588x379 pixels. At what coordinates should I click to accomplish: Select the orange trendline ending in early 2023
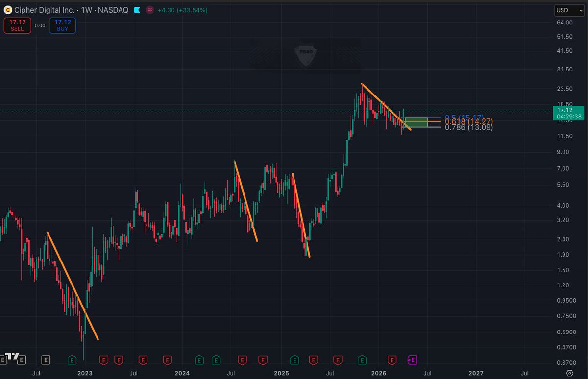(73, 286)
